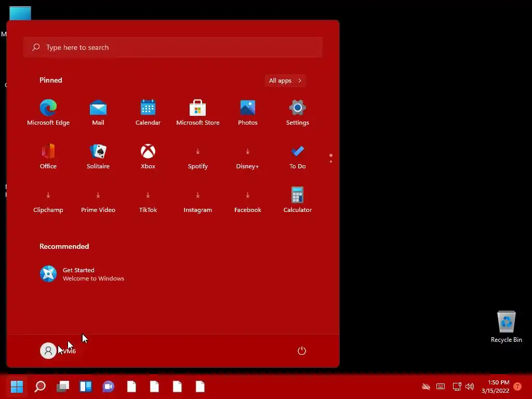This screenshot has width=532, height=399.
Task: Click the Spotify download placeholder
Action: [198, 156]
